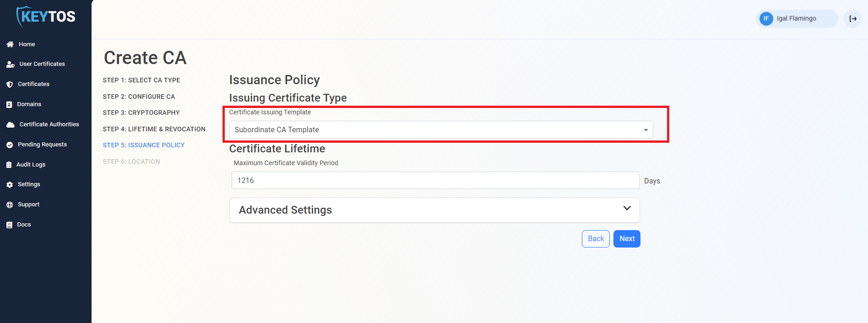Go to Step 3: Cryptography

pos(141,113)
